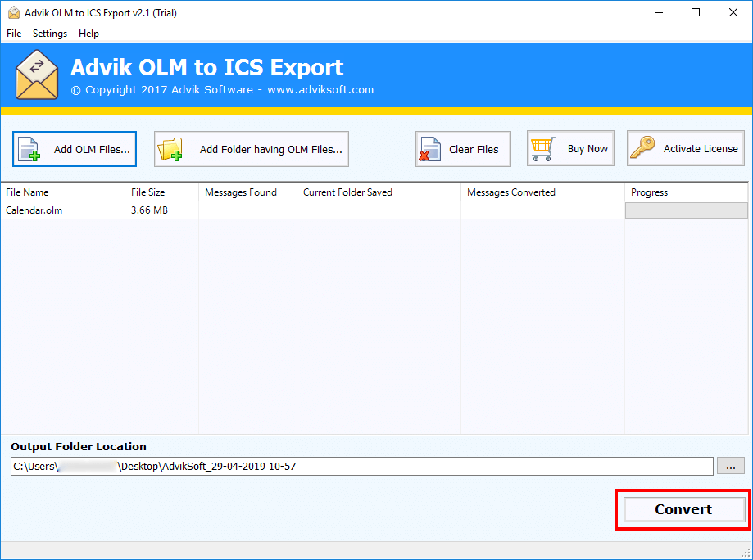Click the Current Folder Saved column header
This screenshot has width=753, height=560.
[x=379, y=192]
